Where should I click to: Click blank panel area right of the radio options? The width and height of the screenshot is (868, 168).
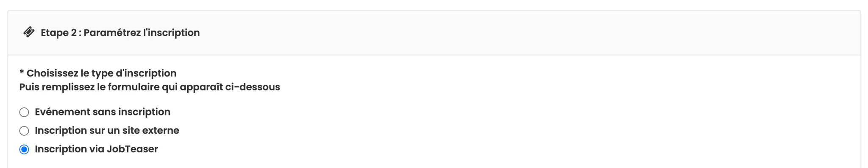coord(509,131)
